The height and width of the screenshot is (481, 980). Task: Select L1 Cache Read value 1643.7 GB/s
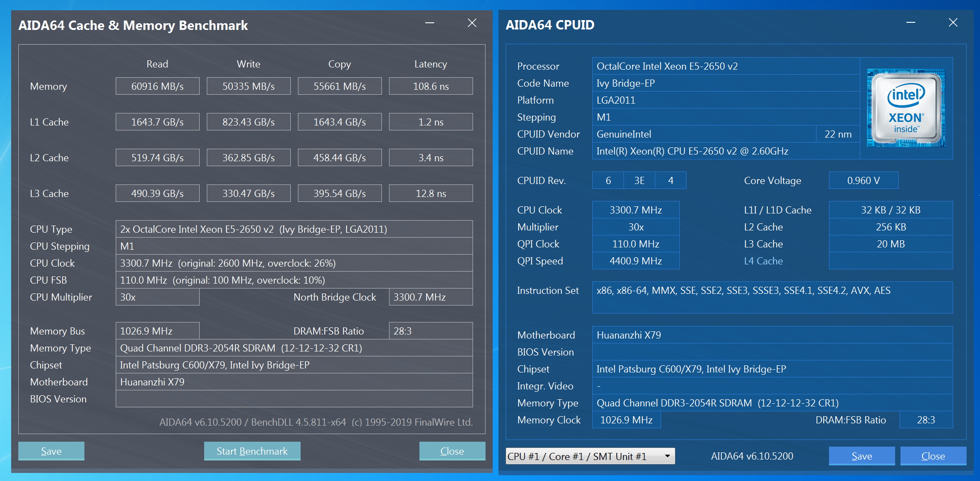coord(158,122)
